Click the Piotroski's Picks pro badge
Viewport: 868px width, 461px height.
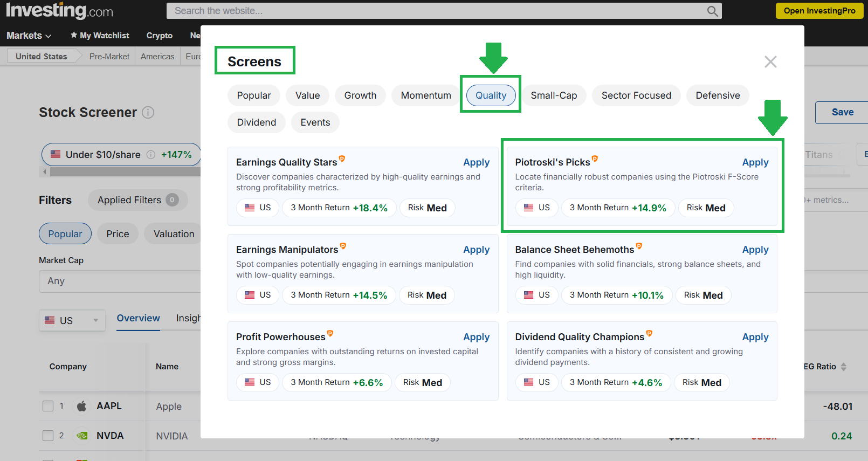click(595, 159)
